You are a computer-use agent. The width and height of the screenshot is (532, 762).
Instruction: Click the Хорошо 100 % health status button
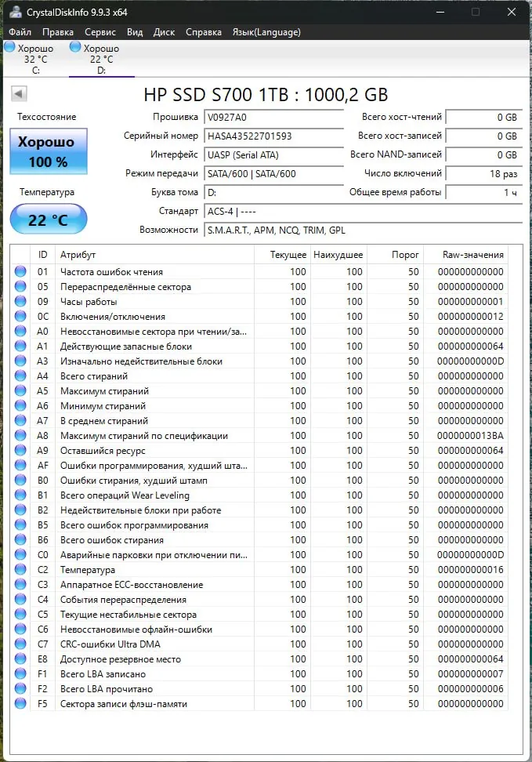point(49,151)
